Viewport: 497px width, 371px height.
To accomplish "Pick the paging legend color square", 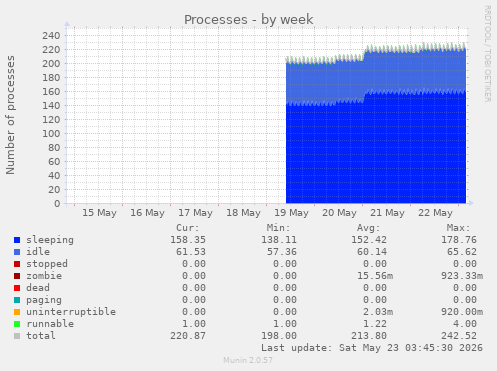I will click(x=17, y=300).
